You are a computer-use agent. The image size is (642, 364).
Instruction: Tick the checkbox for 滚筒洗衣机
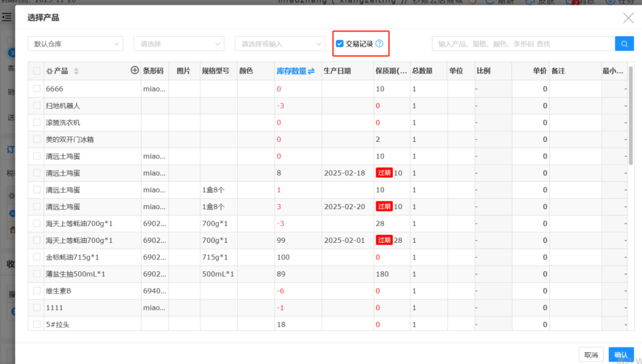37,122
